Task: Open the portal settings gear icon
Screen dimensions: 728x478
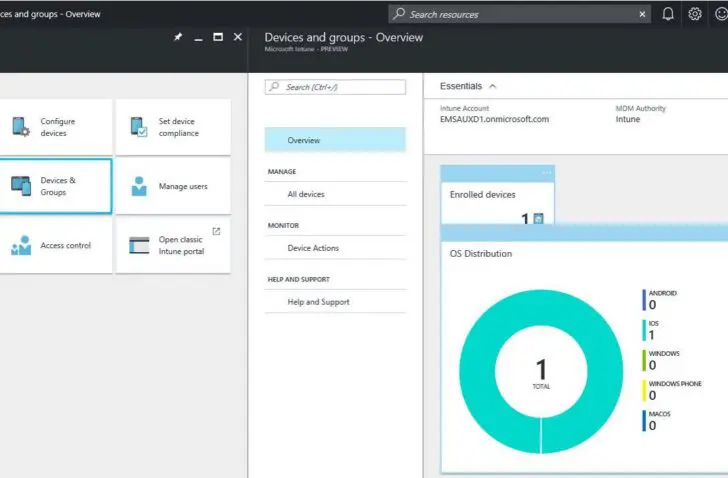Action: [695, 14]
